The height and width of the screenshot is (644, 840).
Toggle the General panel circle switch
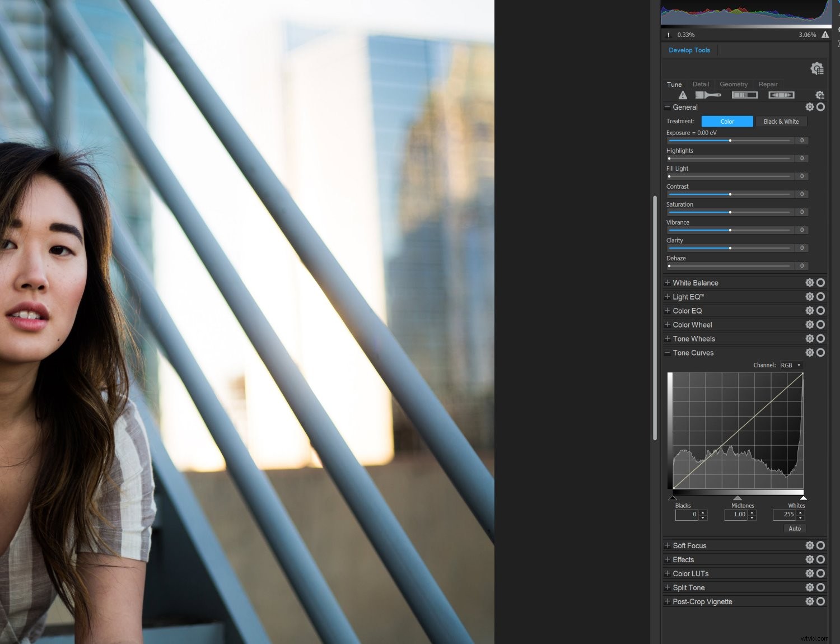(x=820, y=107)
